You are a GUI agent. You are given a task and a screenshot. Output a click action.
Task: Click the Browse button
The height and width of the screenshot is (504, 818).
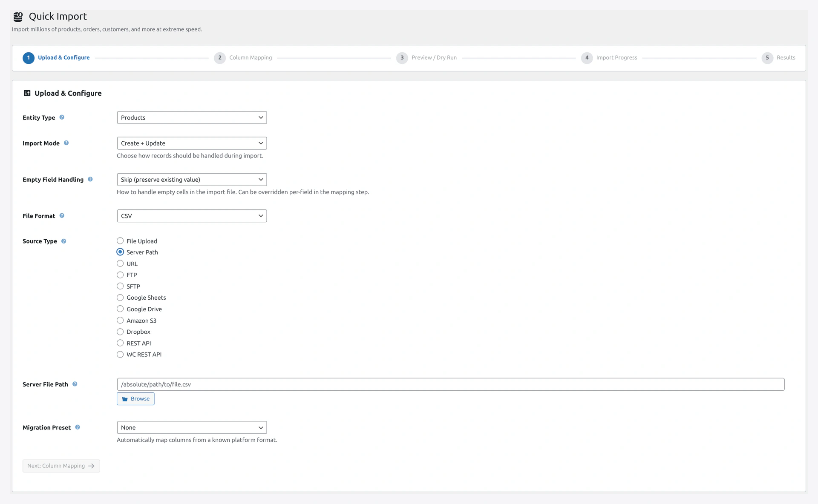[135, 399]
